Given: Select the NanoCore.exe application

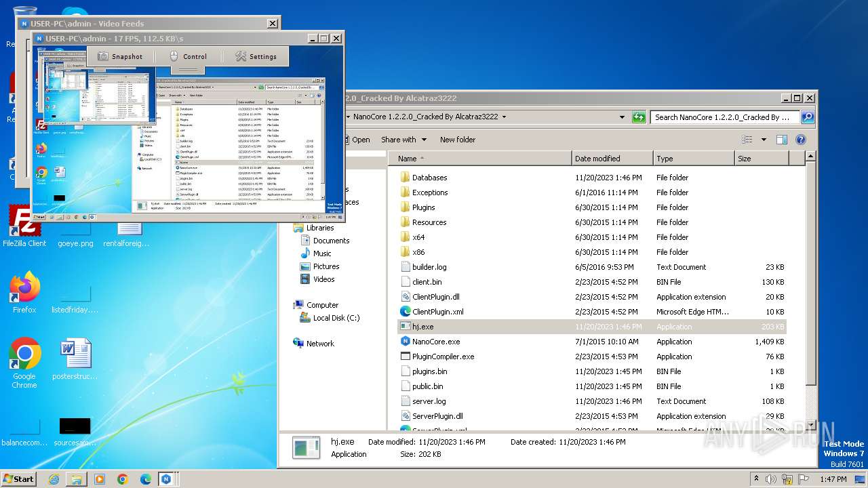Looking at the screenshot, I should click(x=591, y=342).
